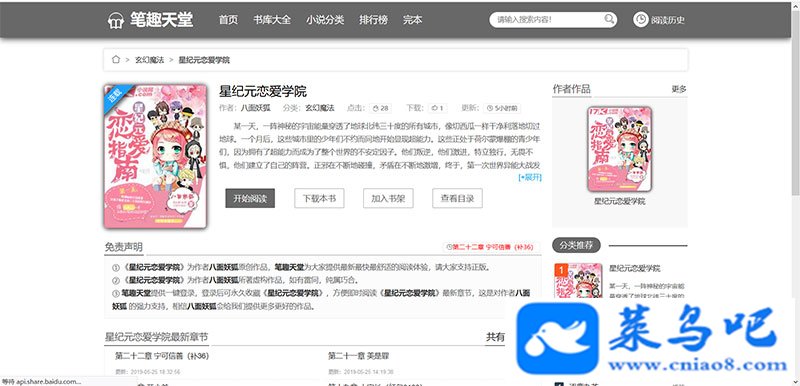800x386 pixels.
Task: Expand the book description with +展开
Action: click(x=530, y=177)
